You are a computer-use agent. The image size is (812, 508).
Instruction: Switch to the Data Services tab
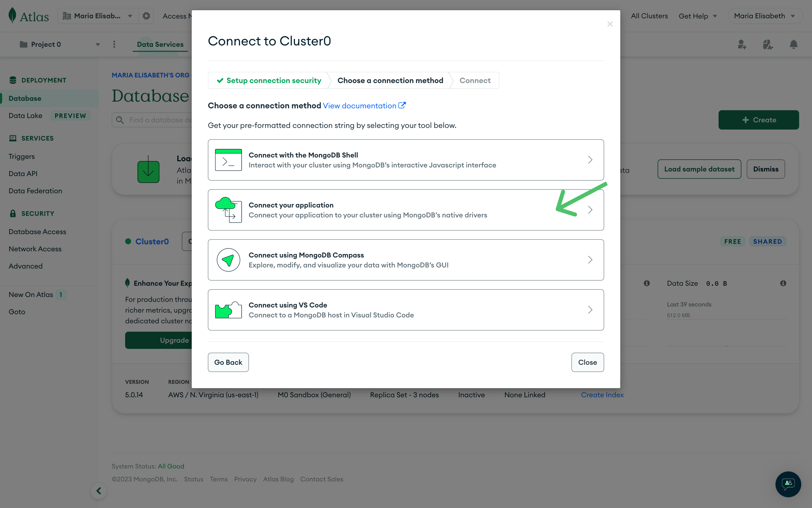160,44
